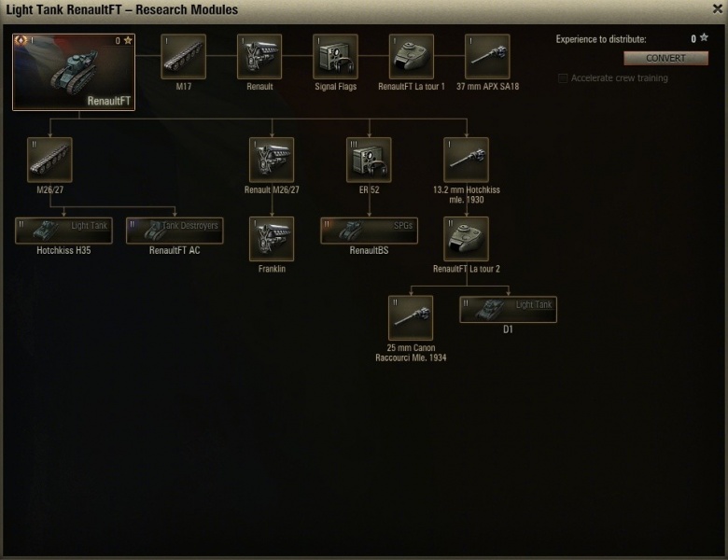
Task: Open the RenaultBS SPG vehicle node
Action: tap(369, 231)
